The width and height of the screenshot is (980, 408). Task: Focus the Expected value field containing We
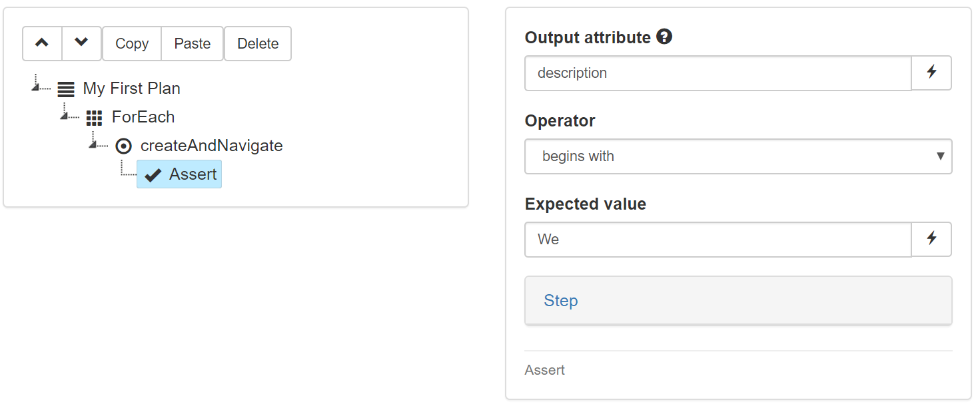(x=718, y=239)
